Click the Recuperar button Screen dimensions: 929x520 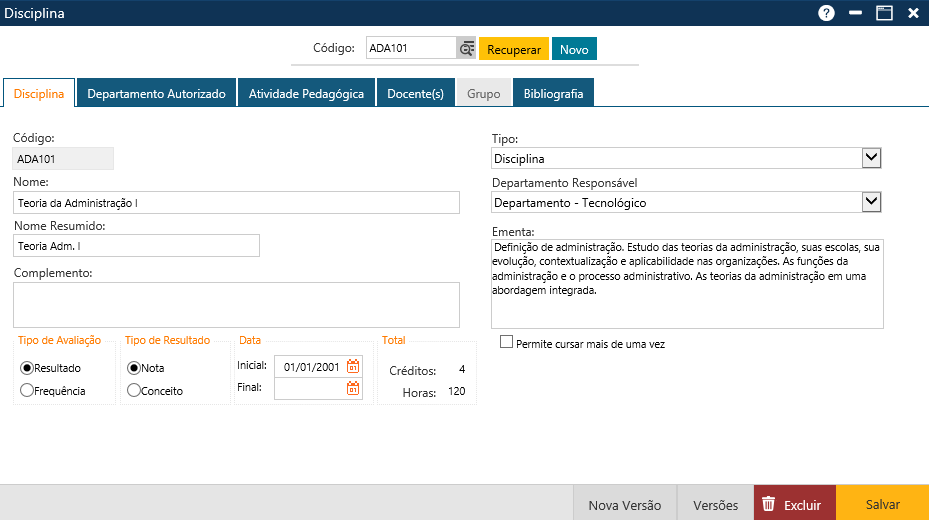(x=514, y=50)
